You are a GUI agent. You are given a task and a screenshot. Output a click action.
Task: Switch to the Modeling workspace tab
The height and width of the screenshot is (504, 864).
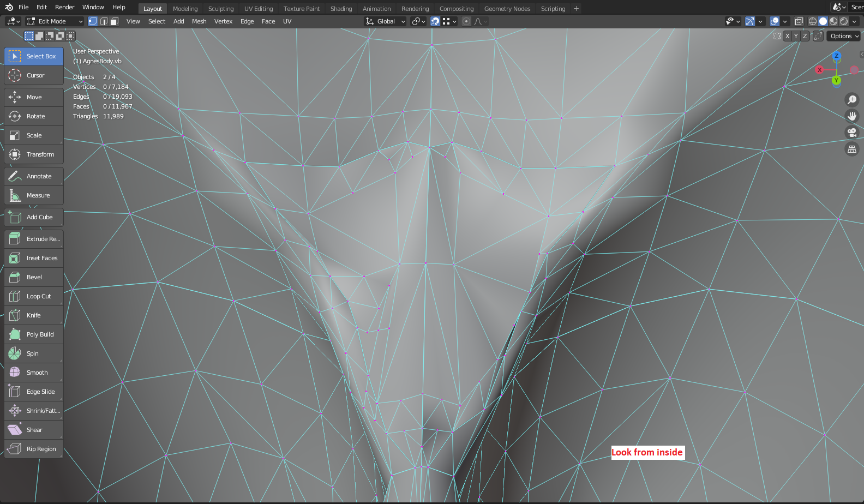(185, 9)
